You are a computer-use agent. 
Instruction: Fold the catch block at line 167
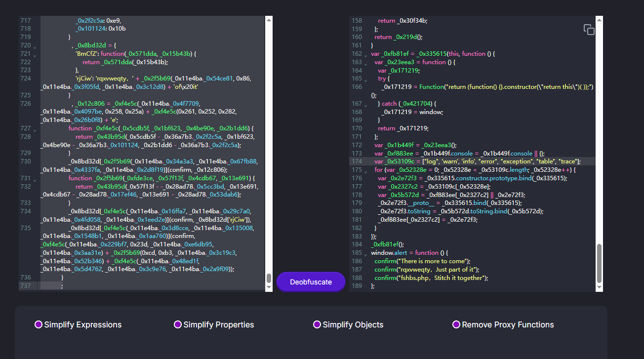pos(365,105)
